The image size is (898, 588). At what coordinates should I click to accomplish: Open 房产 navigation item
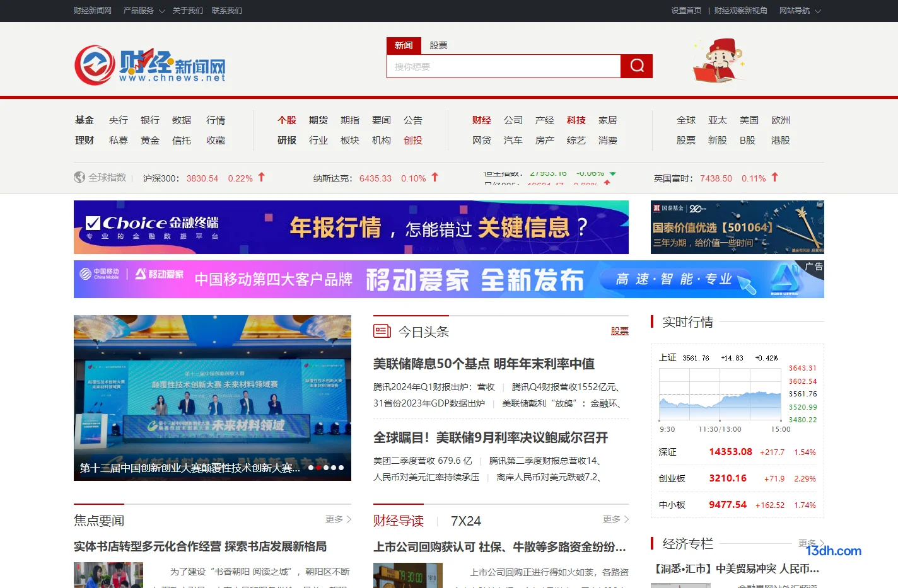[x=545, y=140]
